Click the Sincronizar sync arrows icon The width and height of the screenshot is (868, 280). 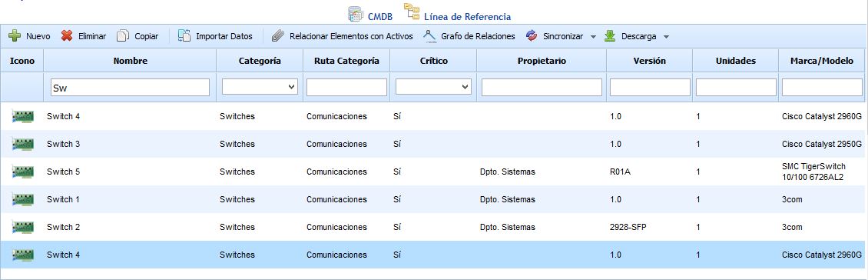click(532, 36)
